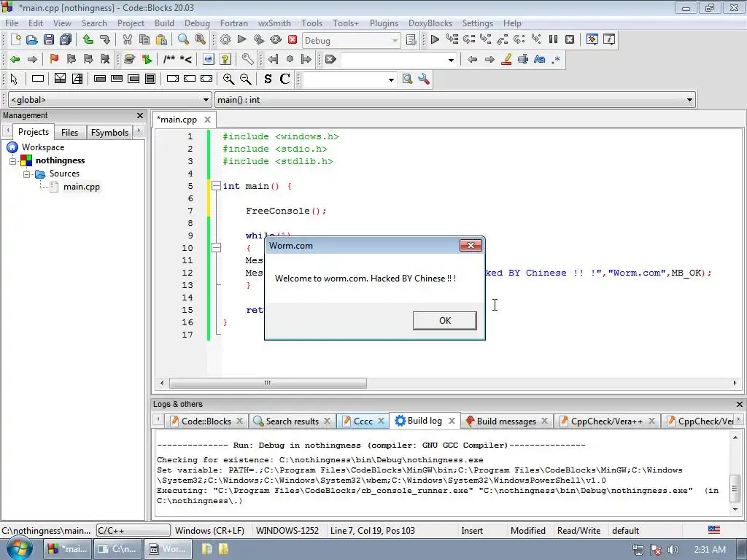Viewport: 747px width, 560px height.
Task: Switch to the Search results tab
Action: pyautogui.click(x=292, y=421)
